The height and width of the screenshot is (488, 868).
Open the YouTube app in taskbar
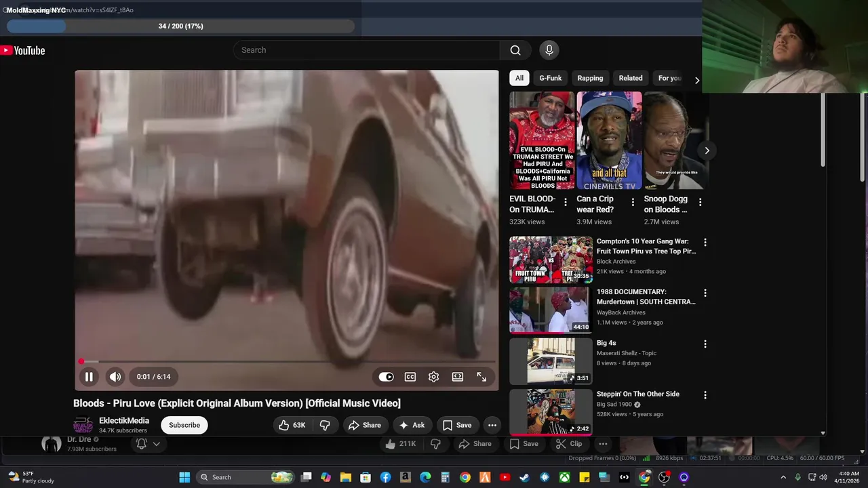click(x=505, y=477)
